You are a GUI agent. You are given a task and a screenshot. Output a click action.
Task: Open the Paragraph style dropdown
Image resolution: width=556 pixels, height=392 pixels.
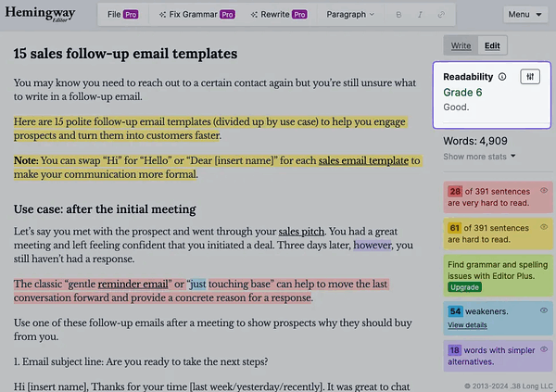pyautogui.click(x=350, y=15)
